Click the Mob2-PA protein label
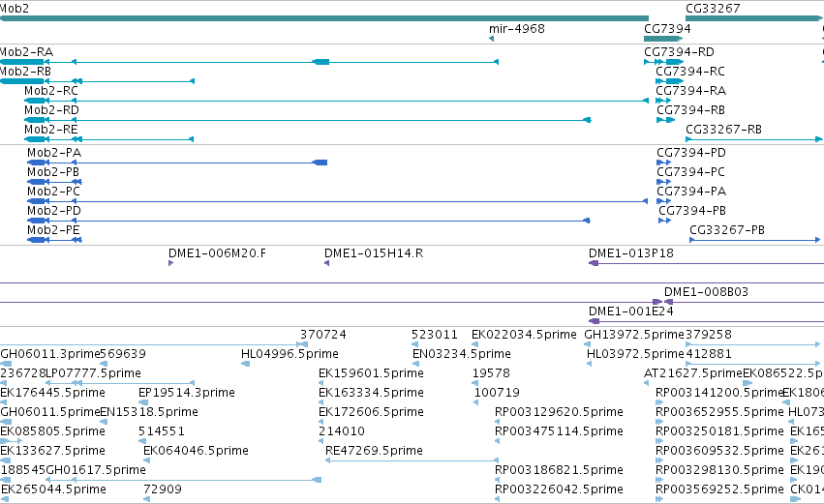The width and height of the screenshot is (824, 504). (54, 153)
